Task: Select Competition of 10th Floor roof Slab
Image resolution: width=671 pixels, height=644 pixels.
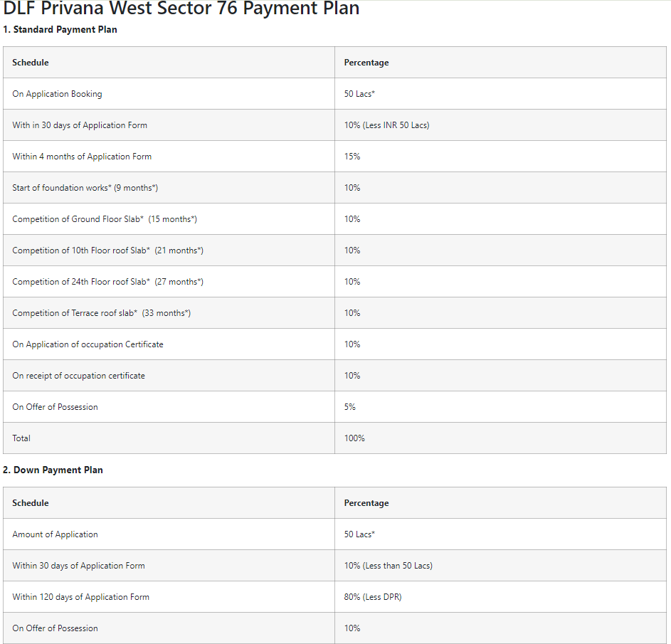Action: coord(108,250)
